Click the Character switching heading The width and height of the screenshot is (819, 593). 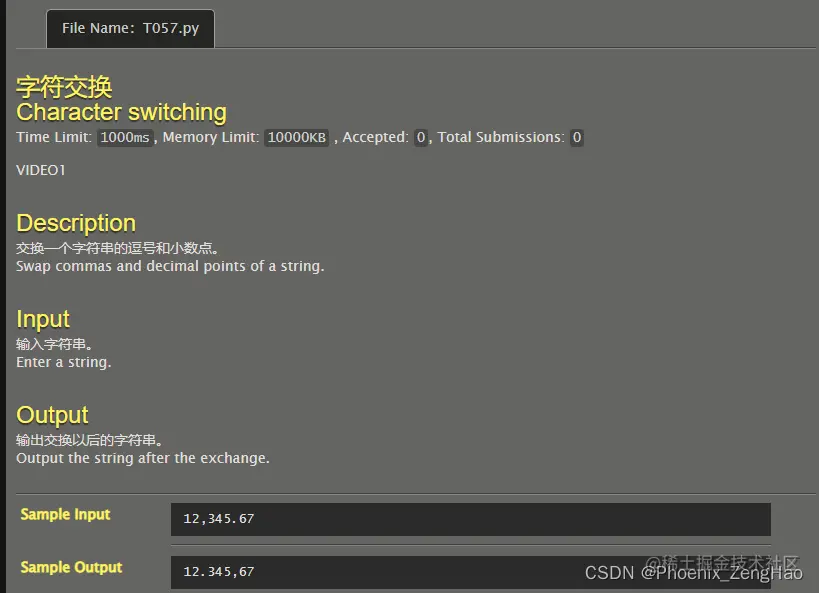[x=121, y=112]
